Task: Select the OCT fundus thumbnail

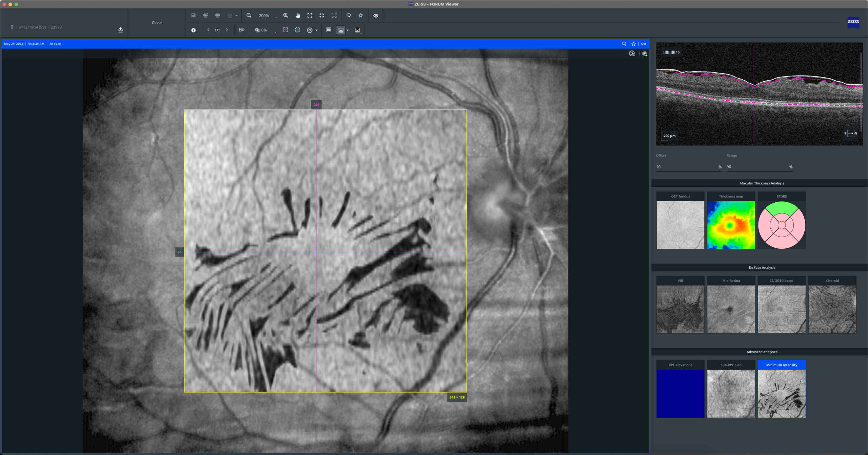Action: (680, 221)
